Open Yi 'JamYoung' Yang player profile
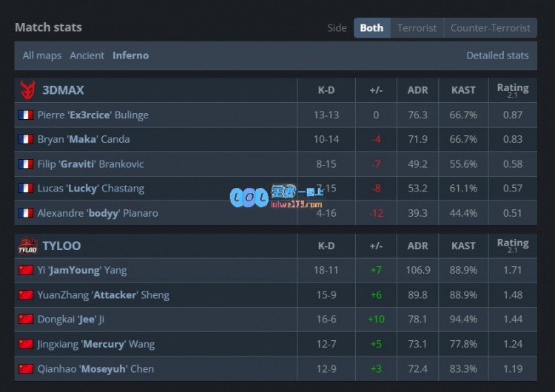The height and width of the screenshot is (392, 555). 82,270
